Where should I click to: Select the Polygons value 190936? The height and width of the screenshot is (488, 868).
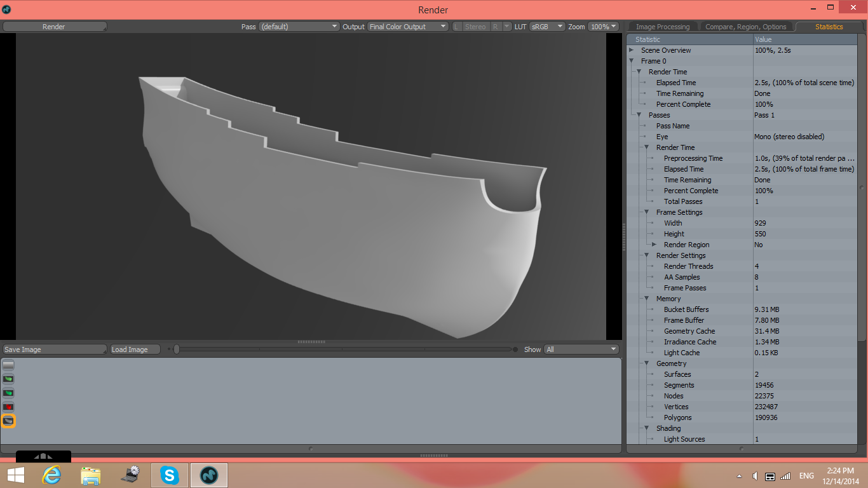point(768,417)
